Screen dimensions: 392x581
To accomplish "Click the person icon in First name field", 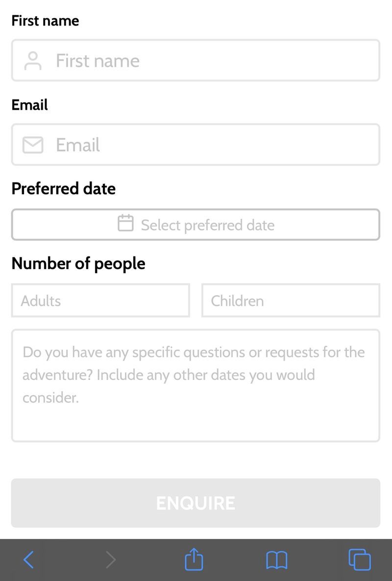I will pyautogui.click(x=33, y=61).
